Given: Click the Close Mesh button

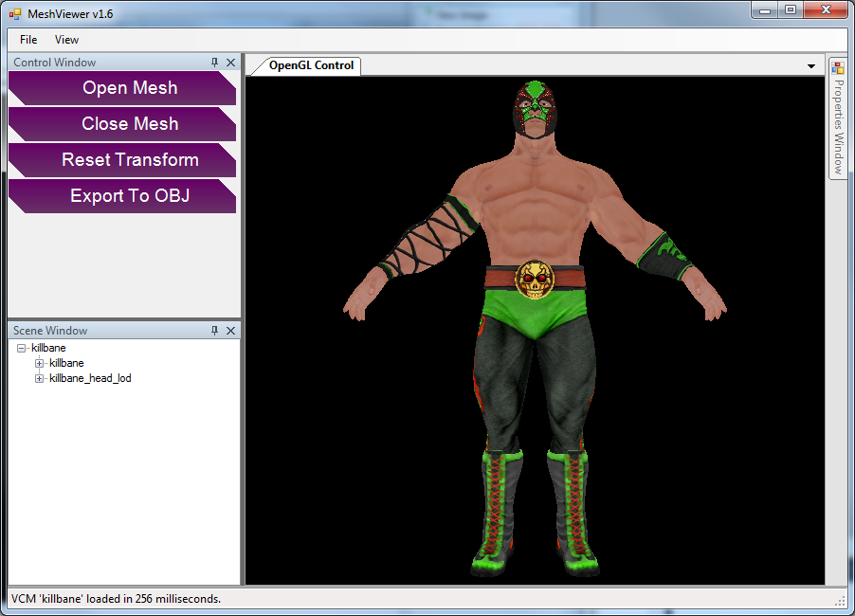Looking at the screenshot, I should coord(122,124).
